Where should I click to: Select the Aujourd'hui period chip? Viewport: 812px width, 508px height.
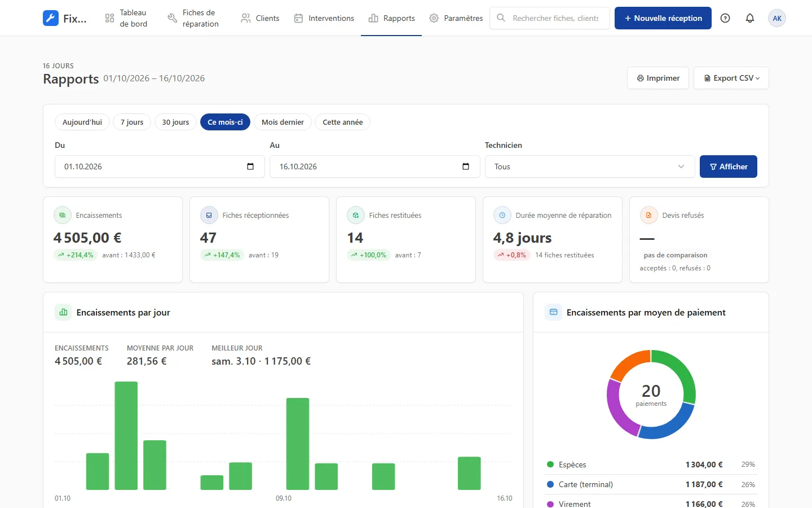click(82, 122)
